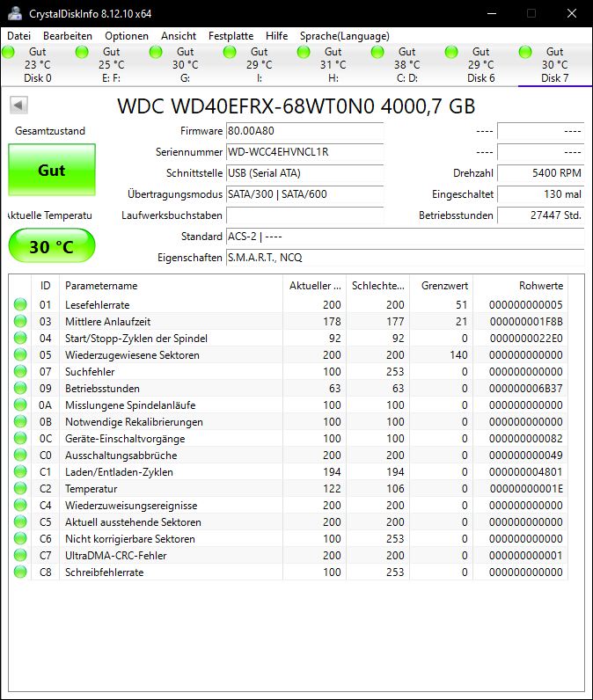
Task: Click status dot in the 09 Betriebsstunden row
Action: [20, 388]
